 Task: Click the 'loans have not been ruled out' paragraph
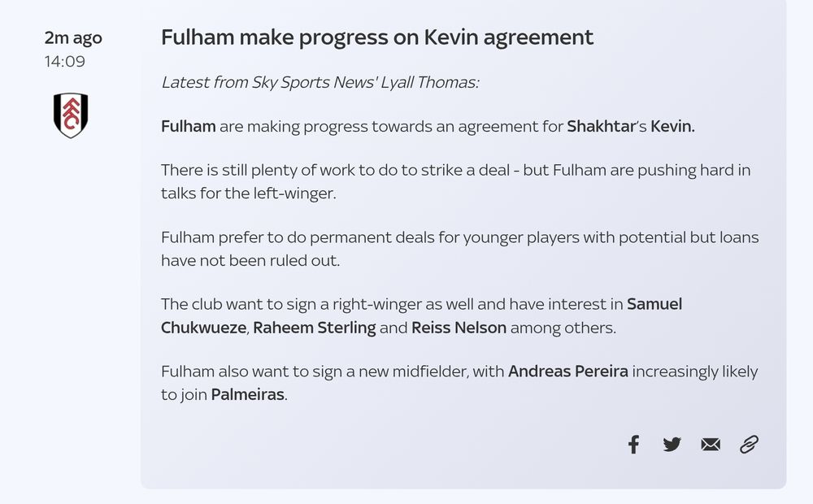460,249
